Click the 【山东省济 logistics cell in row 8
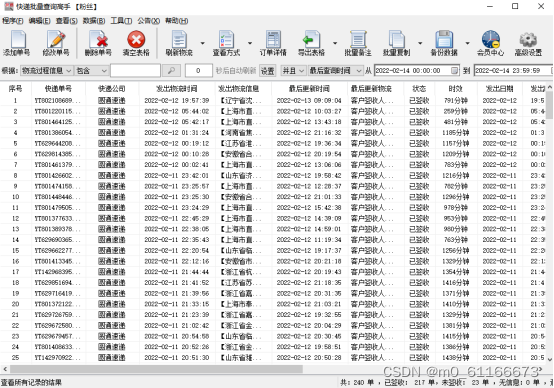The width and height of the screenshot is (554, 388). [241, 176]
